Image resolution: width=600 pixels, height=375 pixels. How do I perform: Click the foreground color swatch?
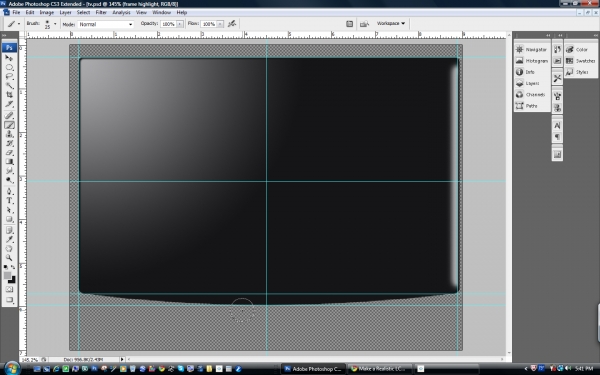pyautogui.click(x=7, y=275)
